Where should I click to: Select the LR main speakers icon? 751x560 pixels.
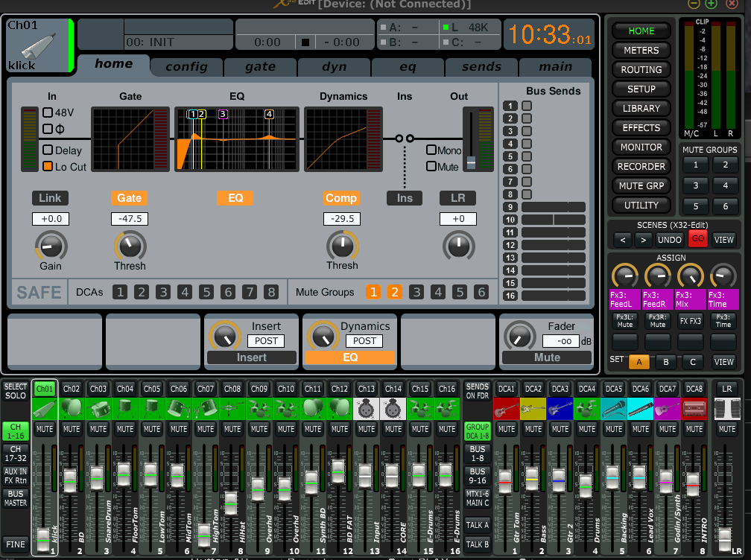click(x=727, y=410)
